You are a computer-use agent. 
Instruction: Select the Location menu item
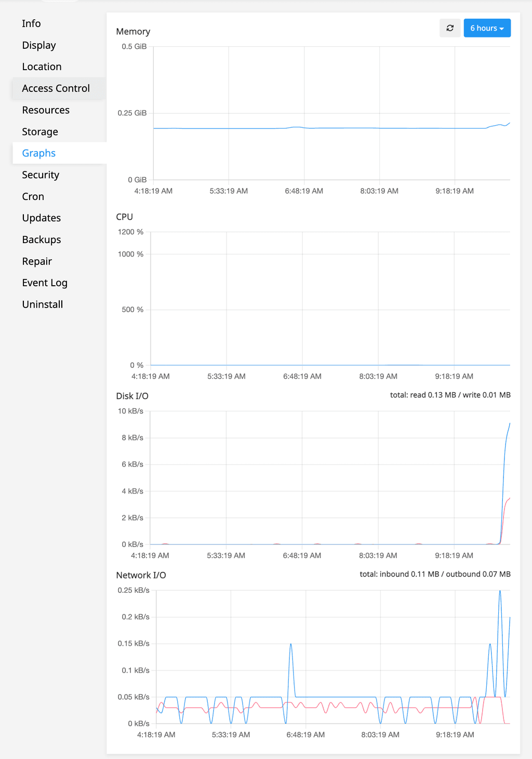42,66
